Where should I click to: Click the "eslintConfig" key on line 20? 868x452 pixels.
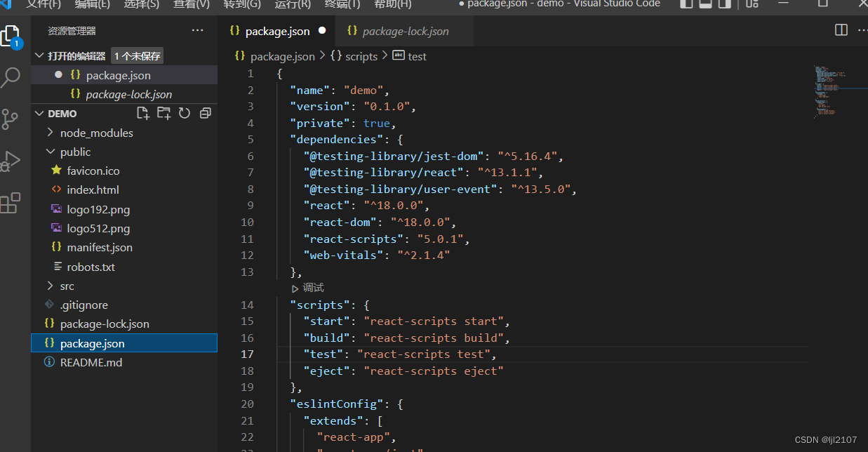pyautogui.click(x=336, y=404)
